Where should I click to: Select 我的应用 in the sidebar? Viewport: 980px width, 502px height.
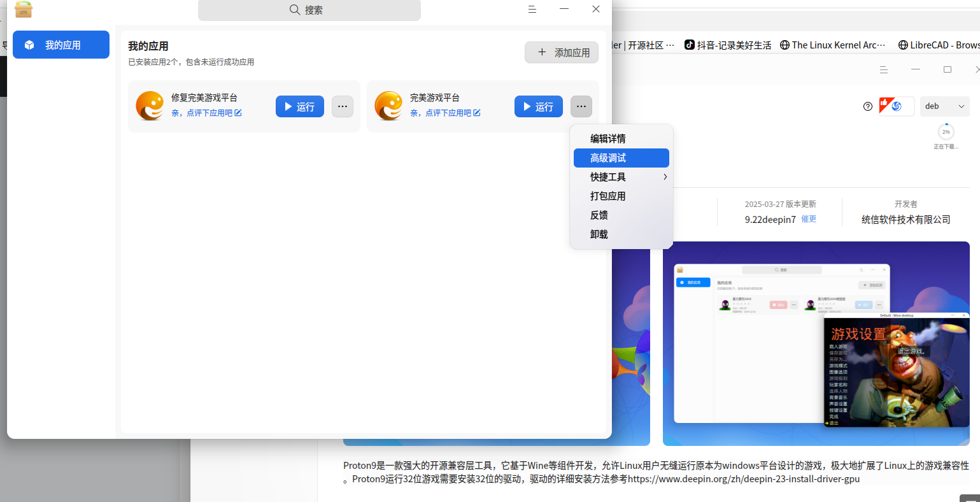coord(61,45)
